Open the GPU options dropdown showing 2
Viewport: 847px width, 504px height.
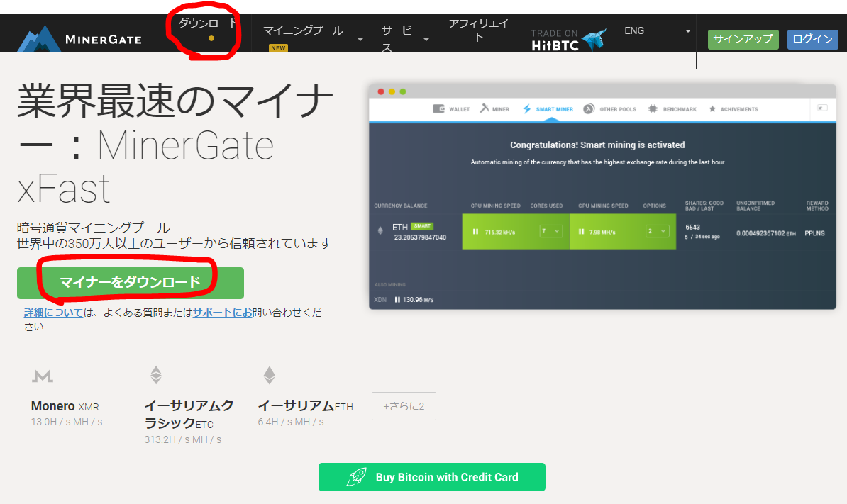(x=658, y=231)
